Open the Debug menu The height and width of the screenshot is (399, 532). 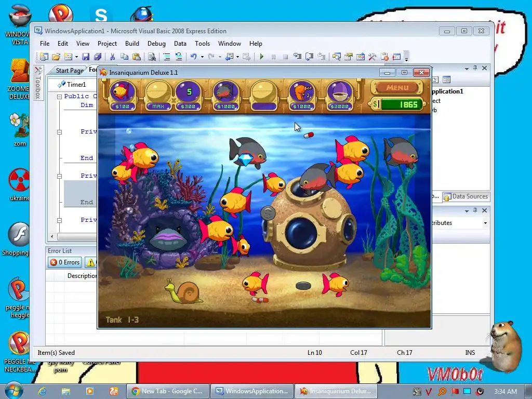point(156,44)
